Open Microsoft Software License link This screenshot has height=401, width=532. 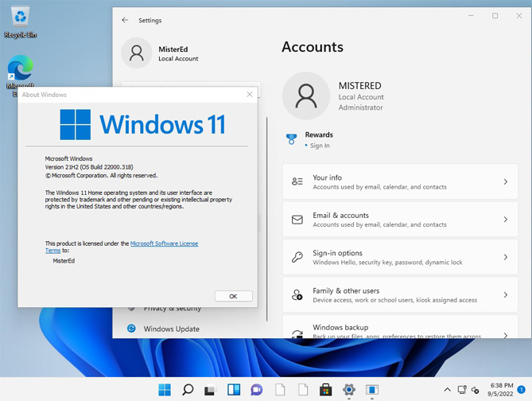click(165, 243)
